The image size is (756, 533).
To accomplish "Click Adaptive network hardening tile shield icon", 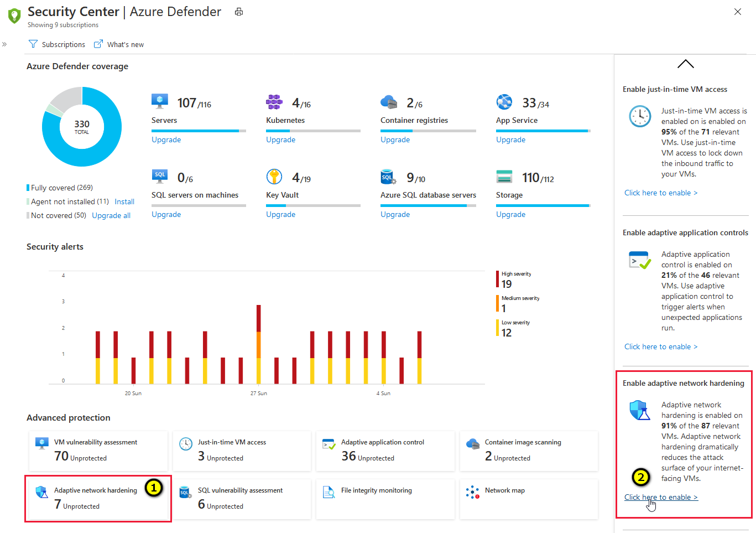I will click(x=42, y=492).
